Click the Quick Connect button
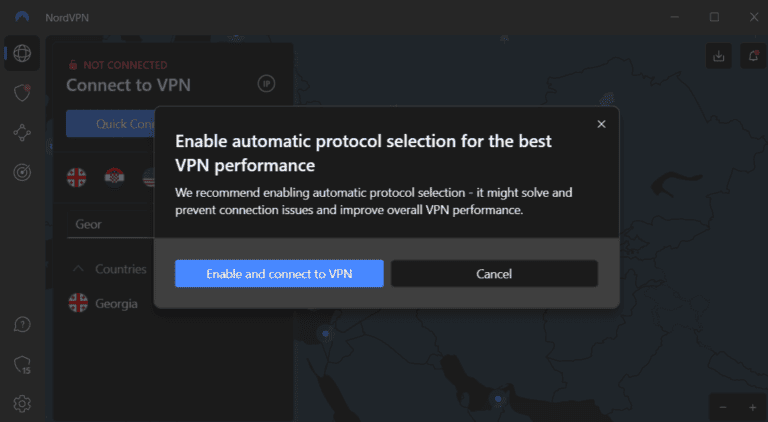This screenshot has width=768, height=422. 112,124
